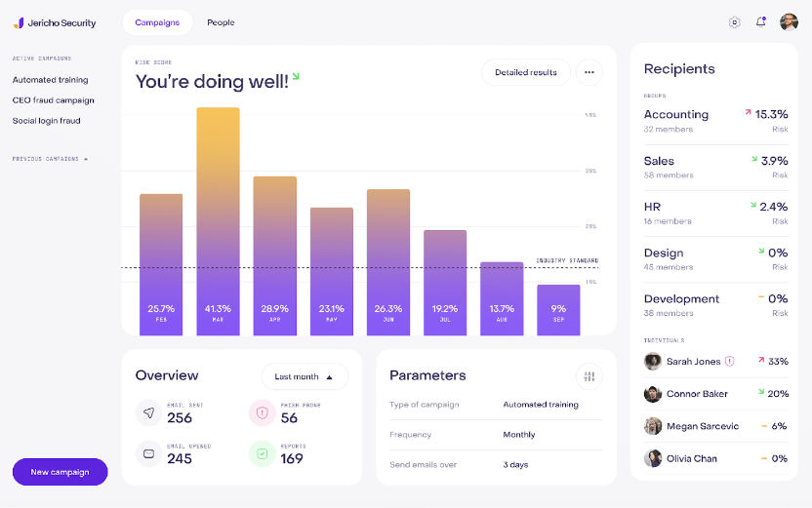Click the Monthly frequency value
The height and width of the screenshot is (508, 812).
(x=519, y=435)
